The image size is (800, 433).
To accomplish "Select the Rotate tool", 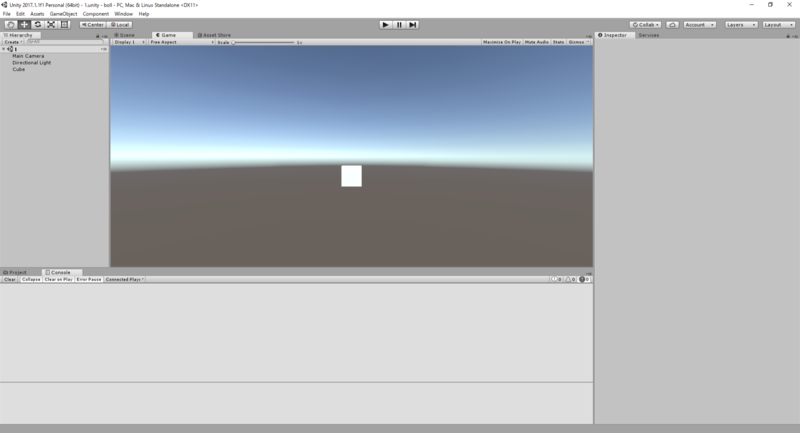I will [x=37, y=24].
